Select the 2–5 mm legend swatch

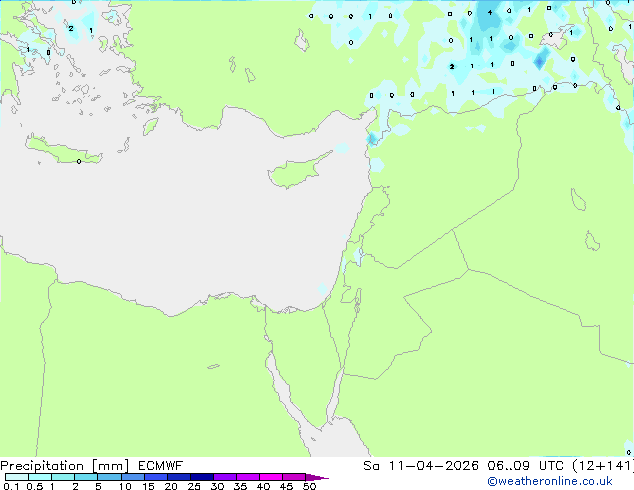[86, 477]
